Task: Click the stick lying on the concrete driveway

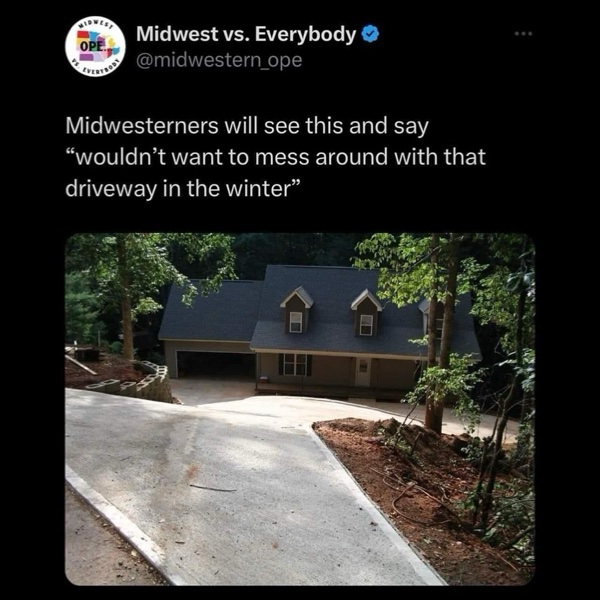Action: coord(213,488)
